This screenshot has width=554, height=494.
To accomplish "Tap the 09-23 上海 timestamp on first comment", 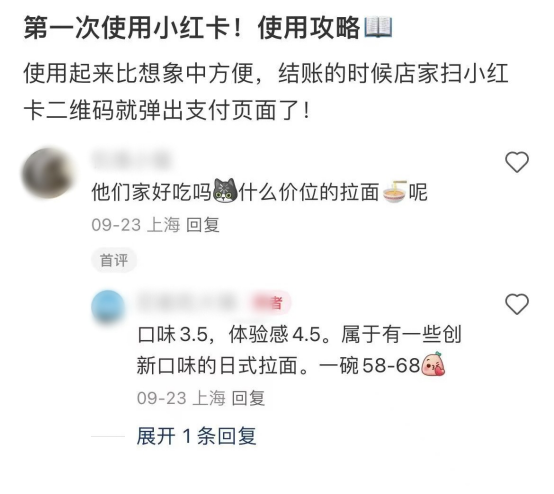I will [x=136, y=225].
